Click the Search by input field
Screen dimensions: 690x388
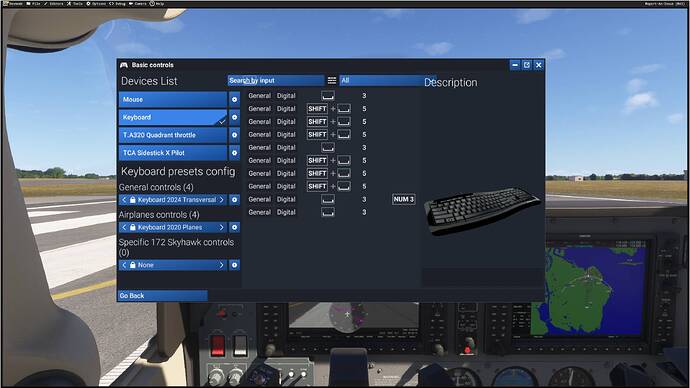(276, 80)
